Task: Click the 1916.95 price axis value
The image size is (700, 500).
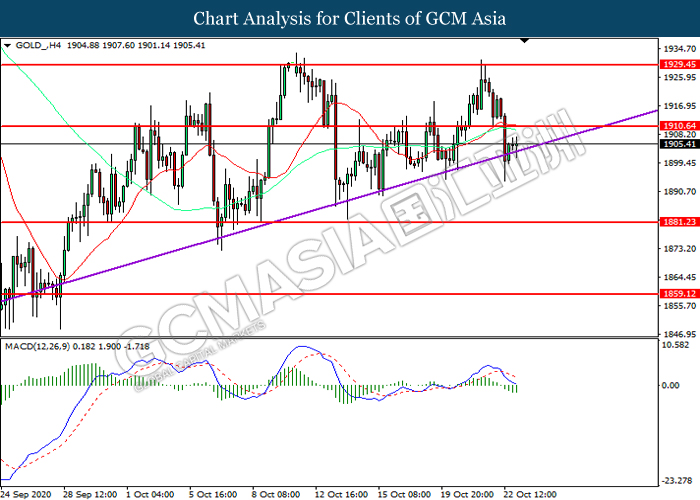Action: [679, 106]
